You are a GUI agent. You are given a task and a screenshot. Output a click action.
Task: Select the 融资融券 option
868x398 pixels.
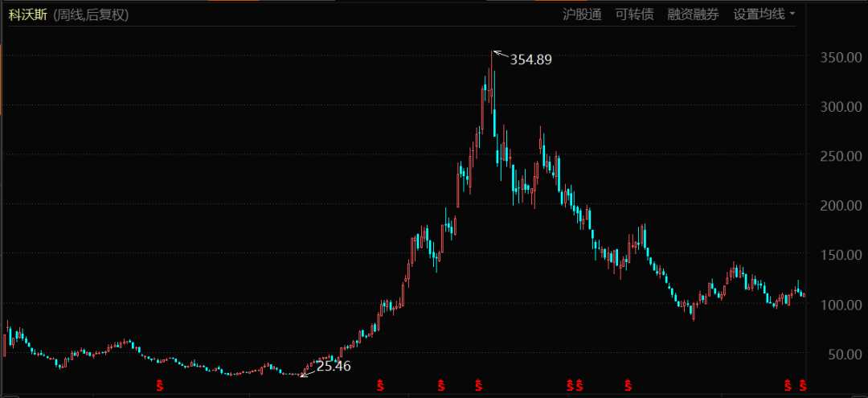(693, 14)
